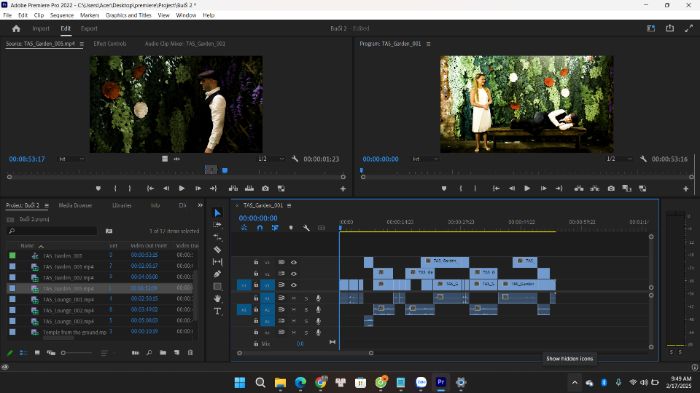Select the Slip tool
Image resolution: width=700 pixels, height=393 pixels.
point(217,262)
